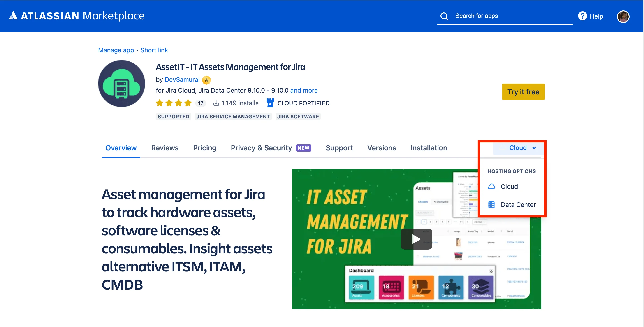
Task: Click the 'and more' compatibility link
Action: pos(304,90)
